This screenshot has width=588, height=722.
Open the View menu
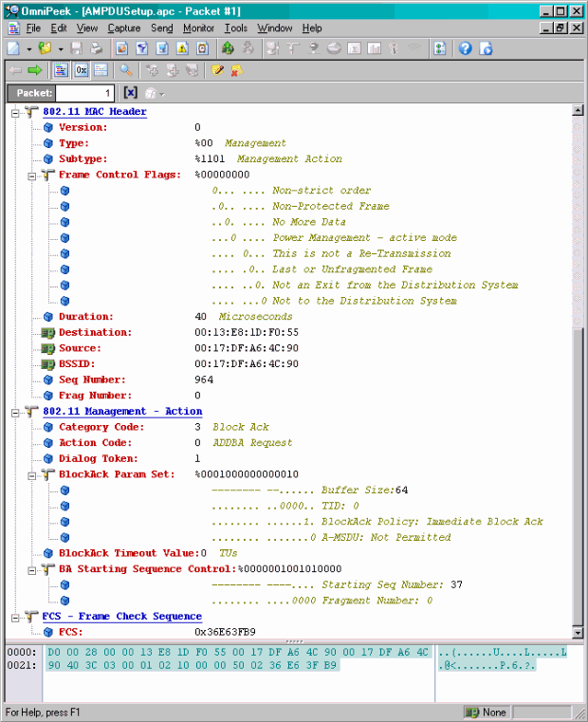pyautogui.click(x=87, y=28)
